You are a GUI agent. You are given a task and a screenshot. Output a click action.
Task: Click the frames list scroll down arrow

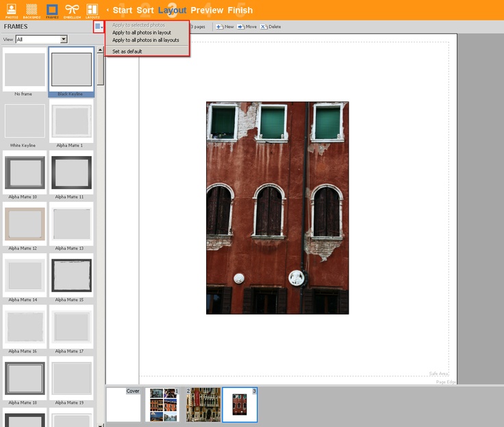pos(100,425)
